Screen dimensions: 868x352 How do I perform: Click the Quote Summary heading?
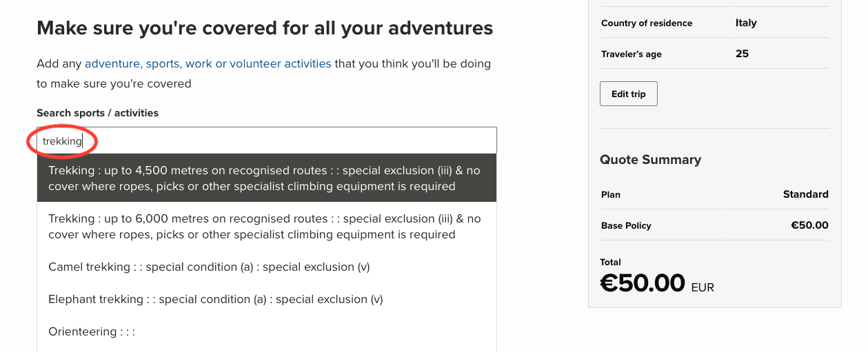pyautogui.click(x=650, y=159)
